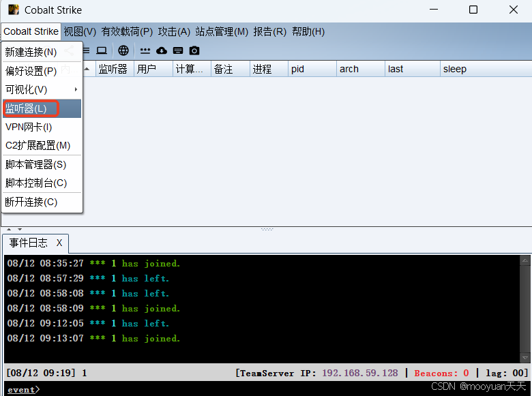Sort by the last column header

[412, 69]
